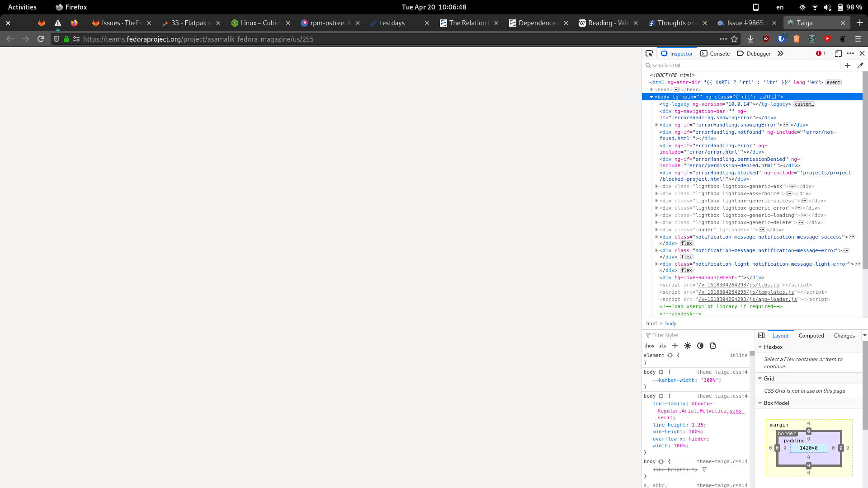The image size is (868, 488).
Task: Open the system volume indicator
Action: 827,7
